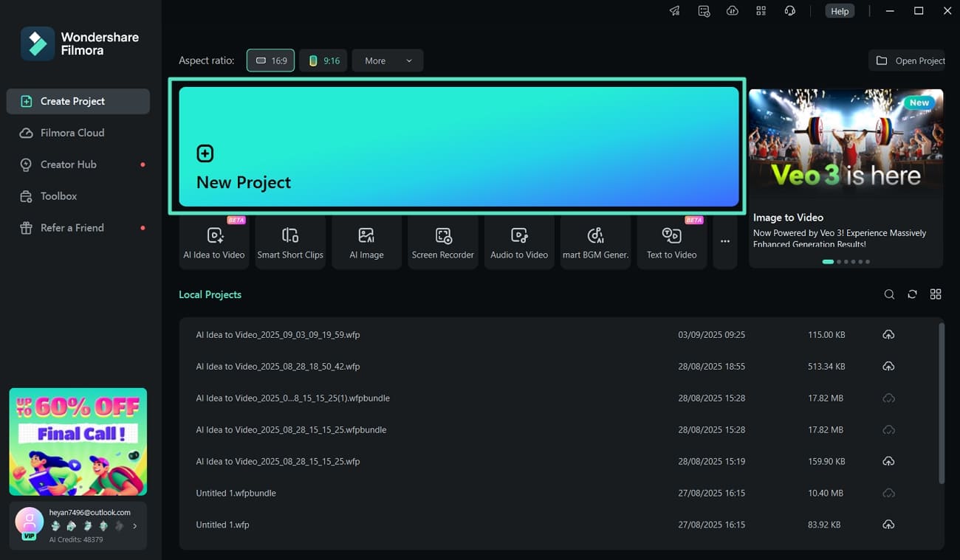Upload 03/09/2025 09:25 project to cloud
The height and width of the screenshot is (560, 960).
[x=888, y=335]
